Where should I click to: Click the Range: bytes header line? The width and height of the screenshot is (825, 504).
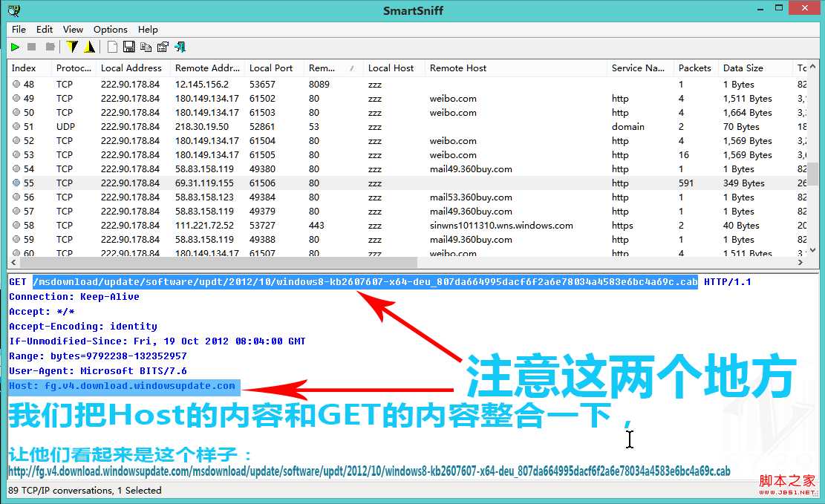[x=98, y=356]
